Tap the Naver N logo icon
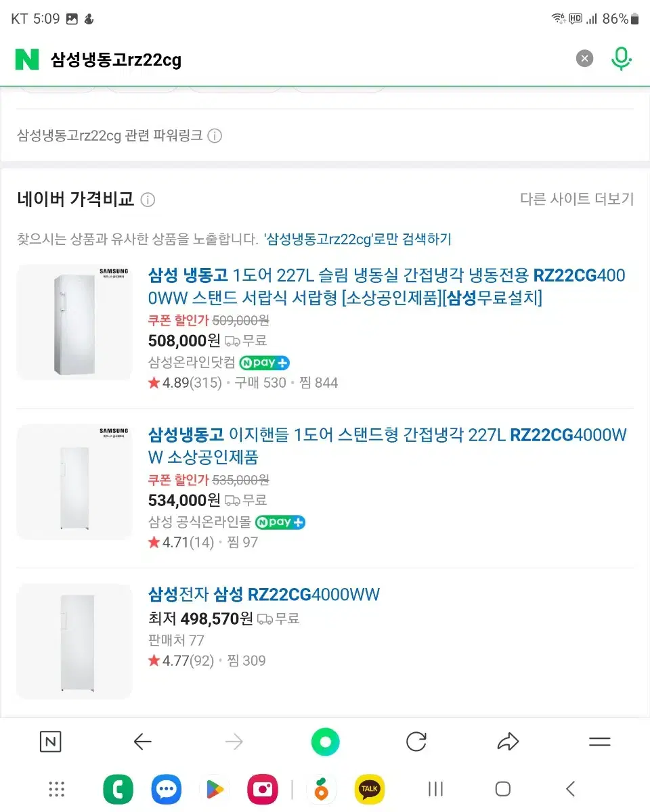 27,60
